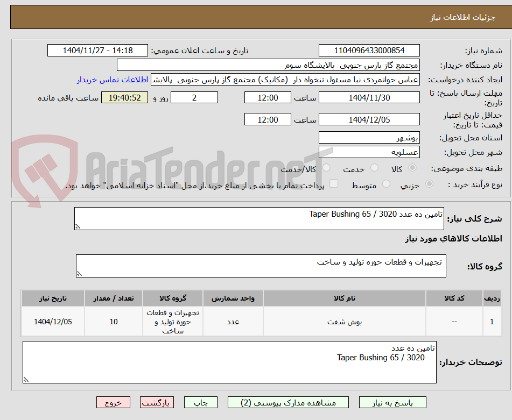Click the نام کالا column header
Viewport: 512px width, 420px height.
(x=345, y=298)
